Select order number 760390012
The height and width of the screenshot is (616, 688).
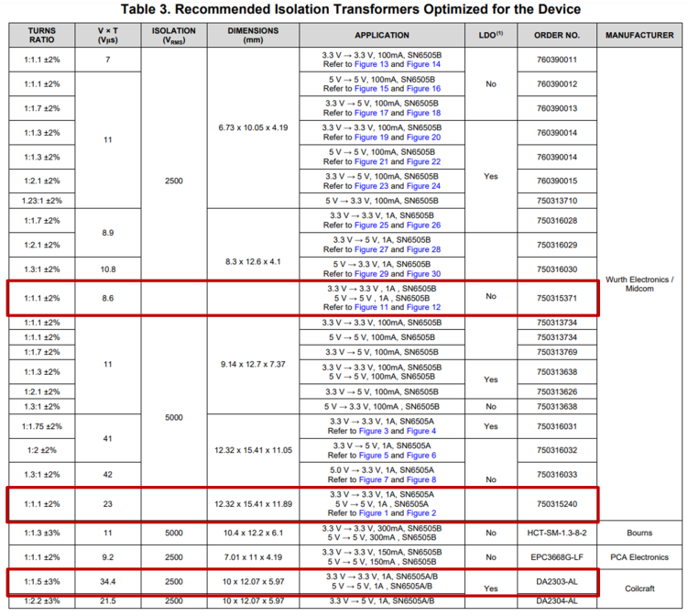pyautogui.click(x=557, y=84)
